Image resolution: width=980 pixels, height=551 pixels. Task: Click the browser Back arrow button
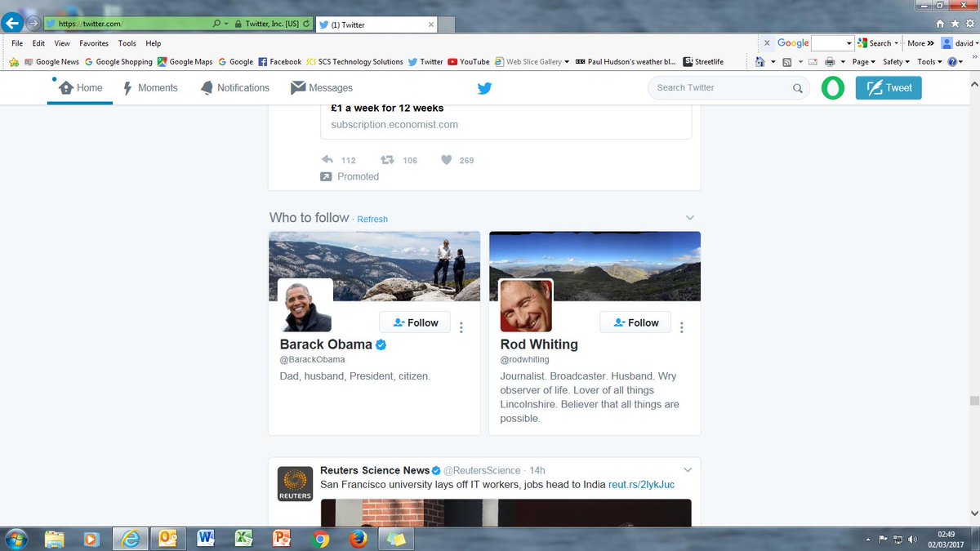click(x=12, y=23)
